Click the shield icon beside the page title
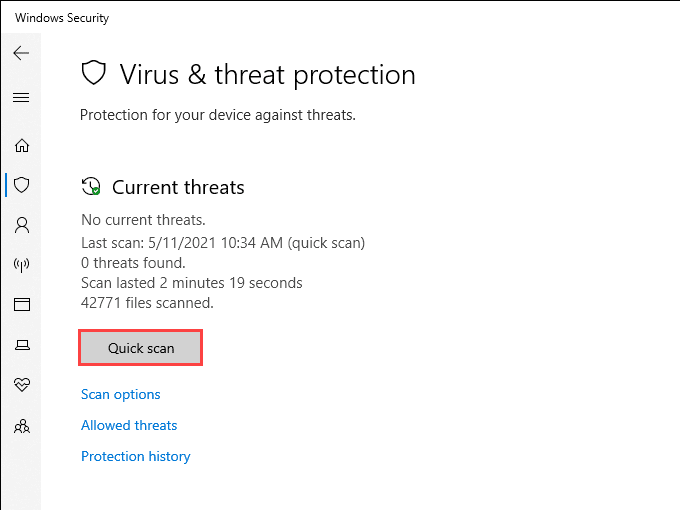 click(93, 74)
